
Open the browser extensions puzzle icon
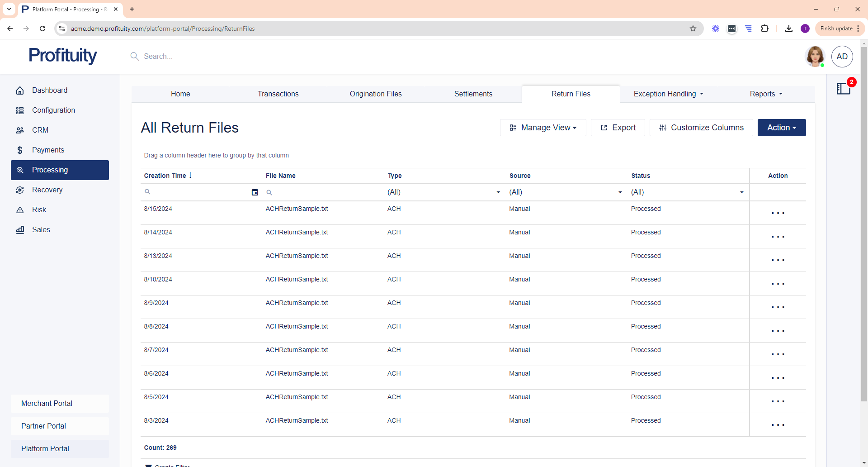[x=764, y=29]
